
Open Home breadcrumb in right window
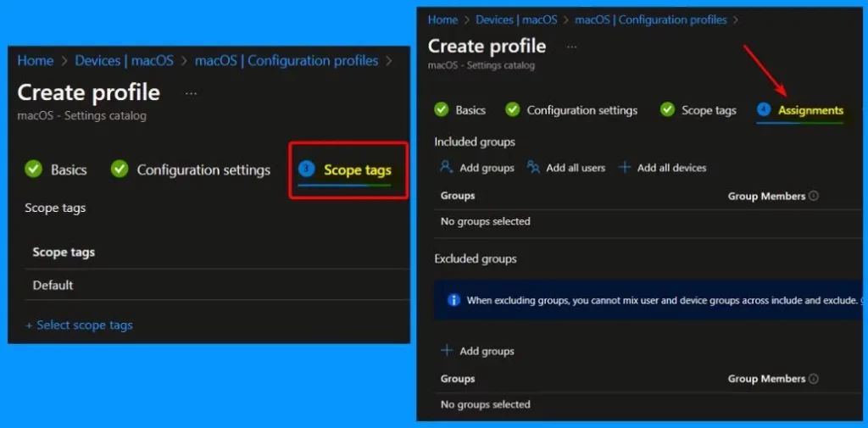442,20
